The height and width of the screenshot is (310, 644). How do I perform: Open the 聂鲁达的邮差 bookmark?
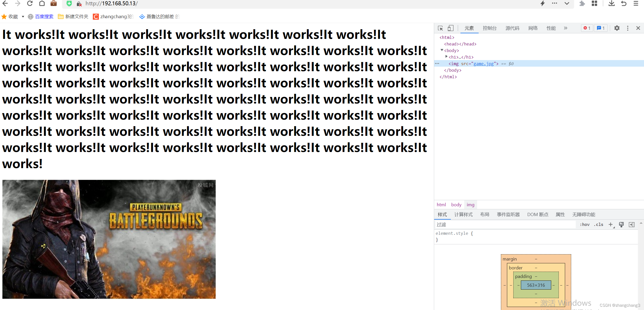(x=159, y=17)
